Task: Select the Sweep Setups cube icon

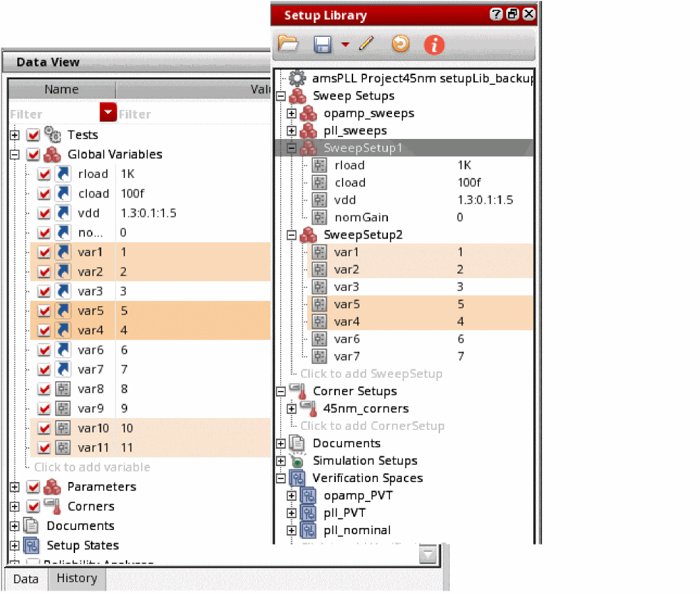Action: [x=298, y=95]
